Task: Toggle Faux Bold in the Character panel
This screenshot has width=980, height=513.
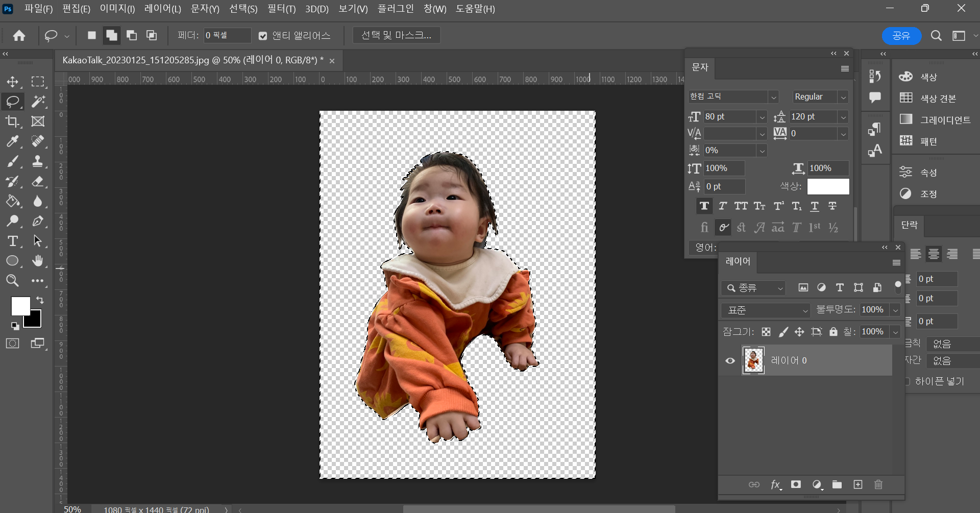Action: click(704, 206)
